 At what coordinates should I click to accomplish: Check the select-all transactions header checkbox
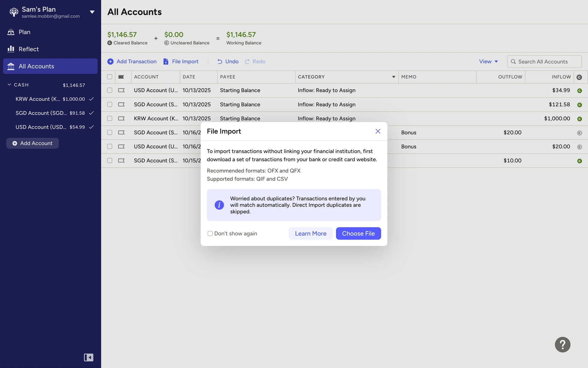pyautogui.click(x=110, y=77)
